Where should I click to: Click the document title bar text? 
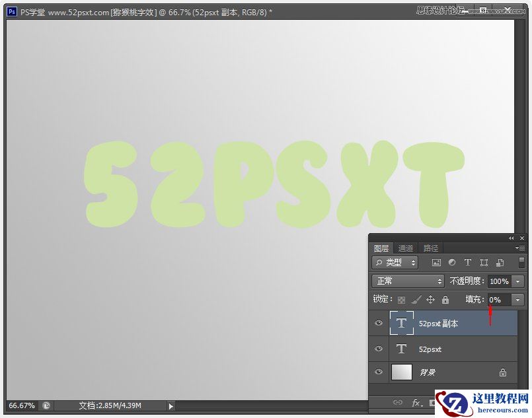coord(146,13)
